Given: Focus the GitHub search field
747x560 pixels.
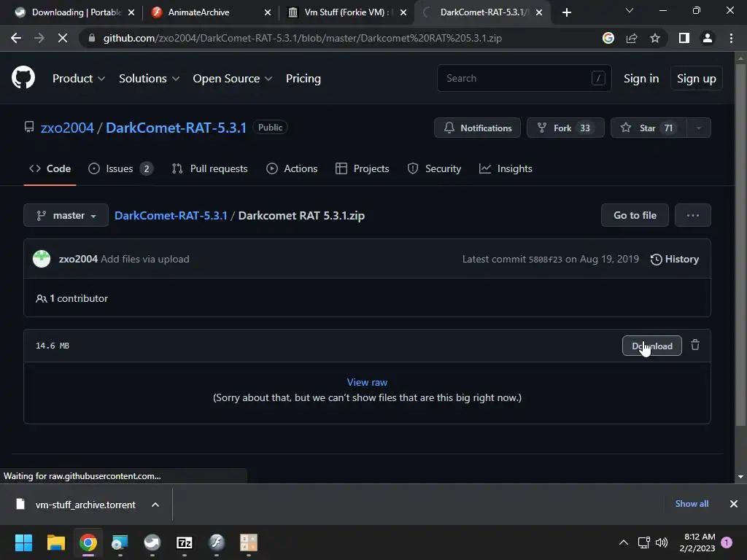Looking at the screenshot, I should pos(524,78).
